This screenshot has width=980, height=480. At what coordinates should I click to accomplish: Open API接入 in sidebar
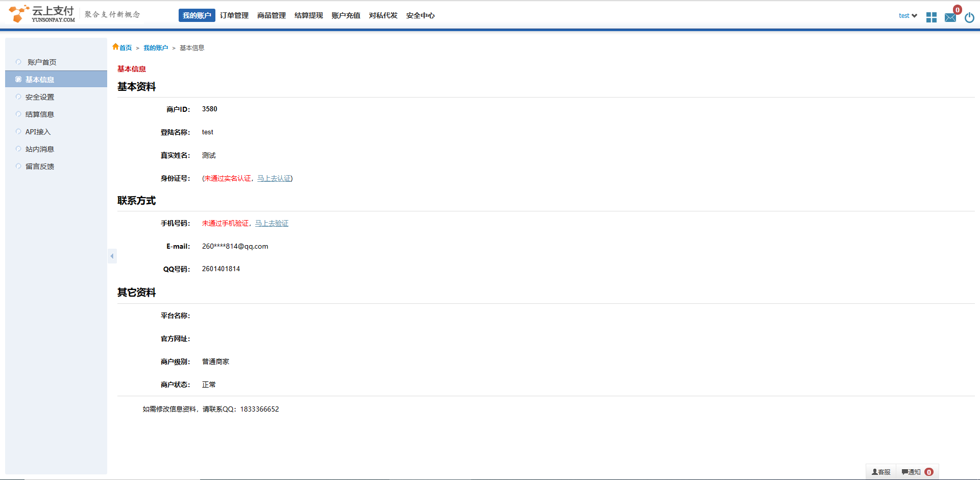(x=56, y=131)
